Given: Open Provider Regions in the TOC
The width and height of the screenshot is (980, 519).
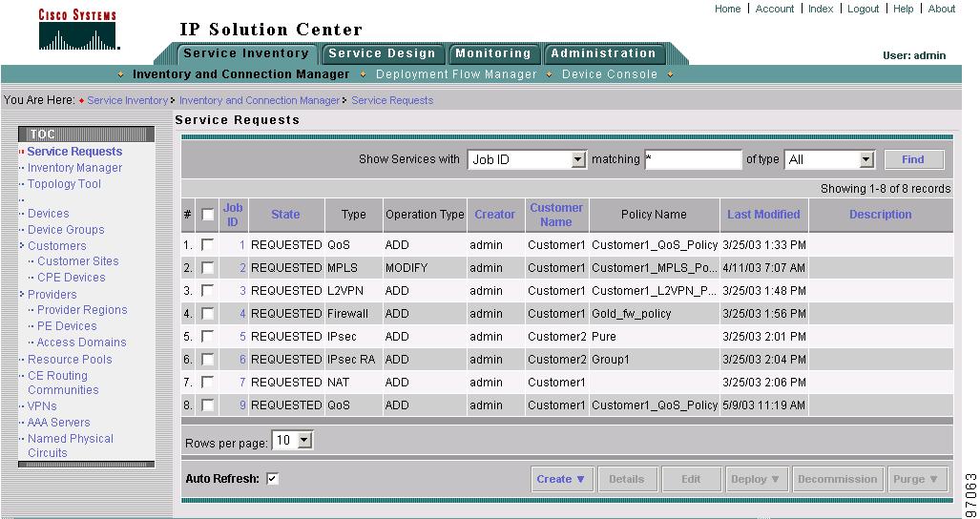Looking at the screenshot, I should (82, 310).
